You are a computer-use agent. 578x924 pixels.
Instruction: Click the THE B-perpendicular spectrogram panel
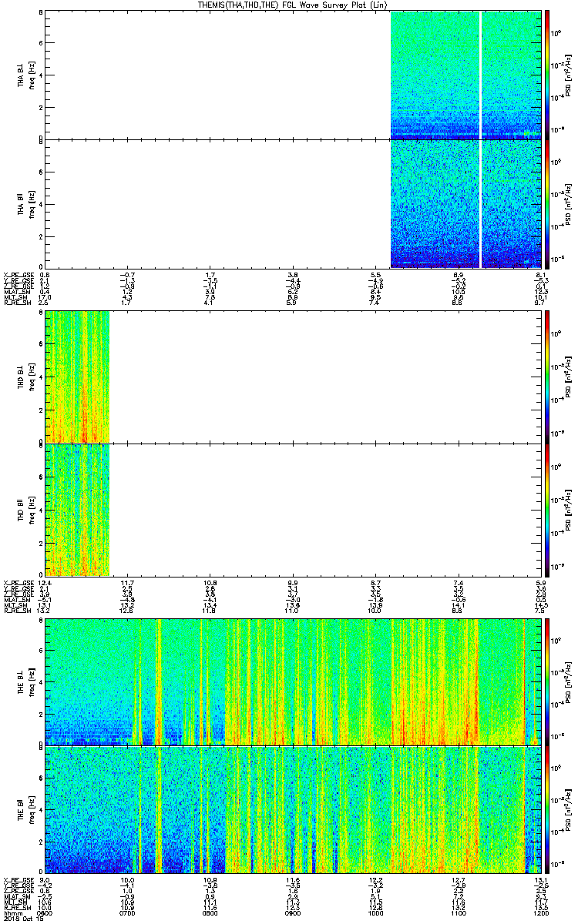coord(293,681)
